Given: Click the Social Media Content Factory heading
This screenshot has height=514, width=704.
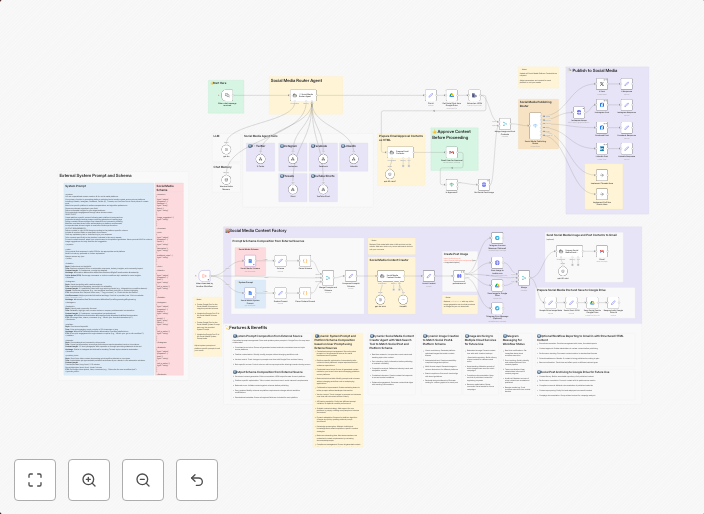Looking at the screenshot, I should pos(258,231).
